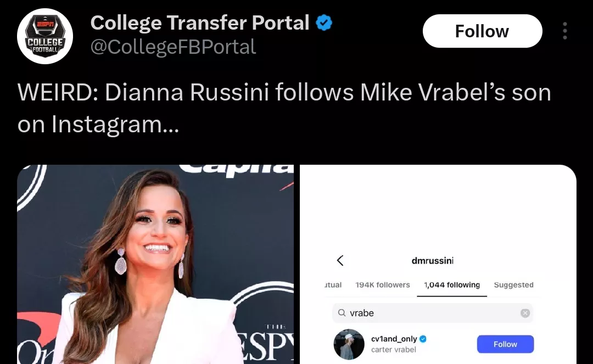Open the Instagram following screenshot image
593x364 pixels.
coord(438,264)
